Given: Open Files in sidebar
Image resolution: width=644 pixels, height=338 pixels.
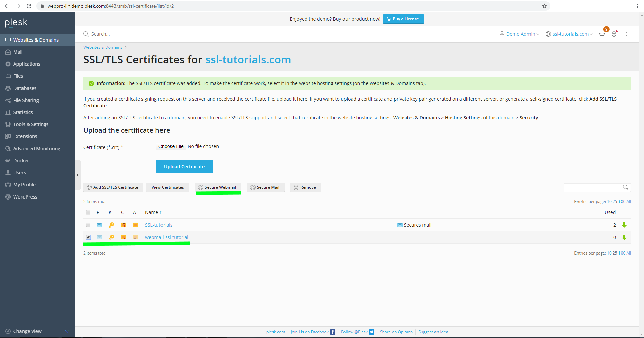Looking at the screenshot, I should (38, 76).
